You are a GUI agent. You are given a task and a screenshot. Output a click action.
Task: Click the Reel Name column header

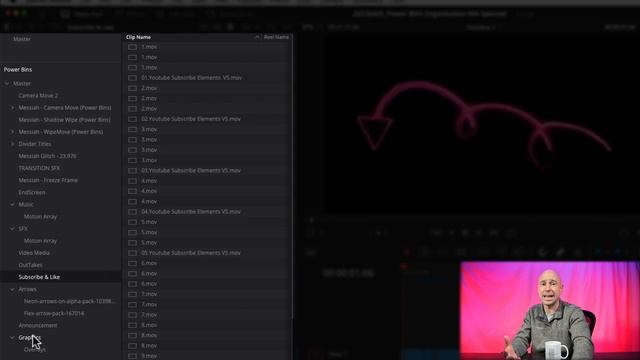(276, 37)
